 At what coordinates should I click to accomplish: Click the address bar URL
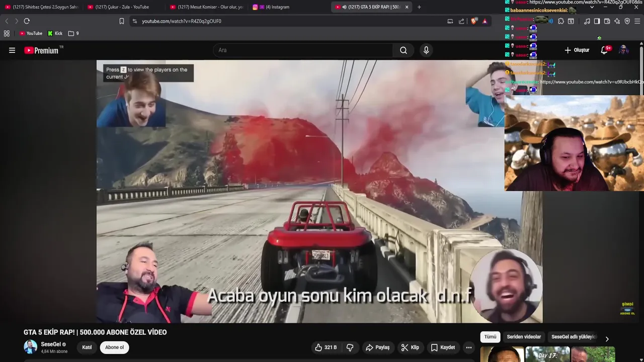point(182,21)
